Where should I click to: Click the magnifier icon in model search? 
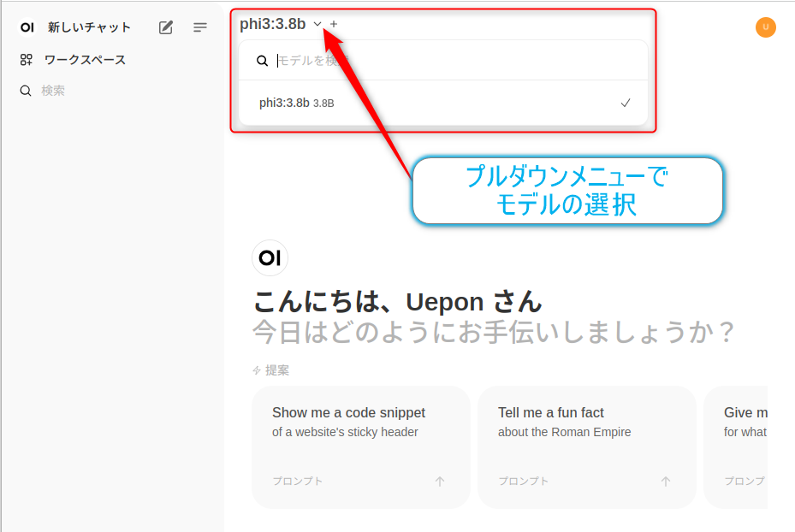(262, 61)
